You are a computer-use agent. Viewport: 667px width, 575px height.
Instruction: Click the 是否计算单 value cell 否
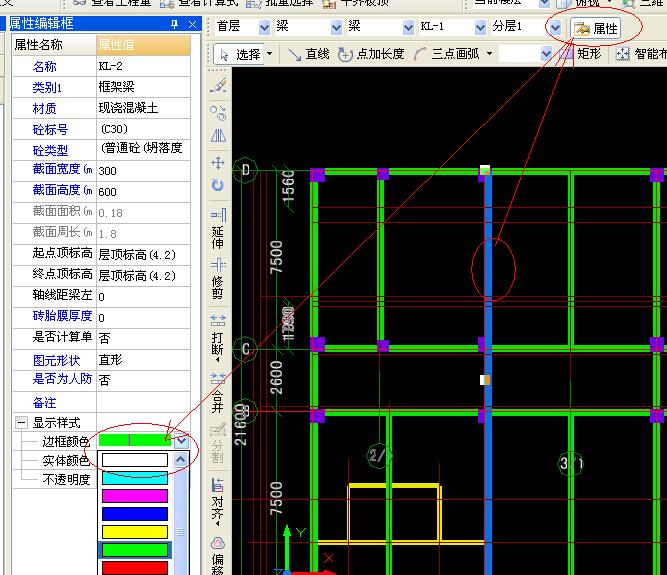tap(140, 338)
